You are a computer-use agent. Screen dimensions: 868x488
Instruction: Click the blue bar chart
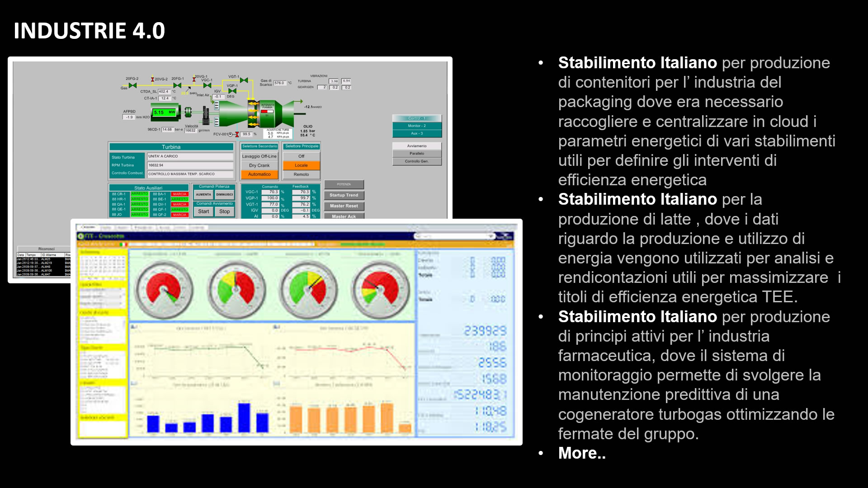tap(202, 409)
